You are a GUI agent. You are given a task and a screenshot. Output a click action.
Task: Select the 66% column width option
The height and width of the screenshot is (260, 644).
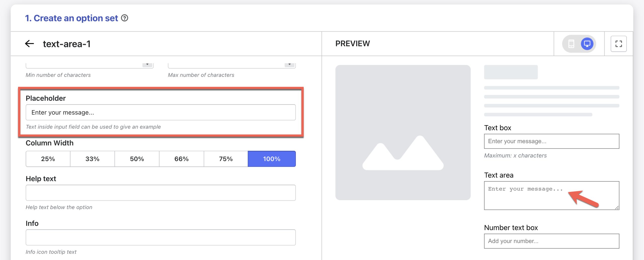181,159
